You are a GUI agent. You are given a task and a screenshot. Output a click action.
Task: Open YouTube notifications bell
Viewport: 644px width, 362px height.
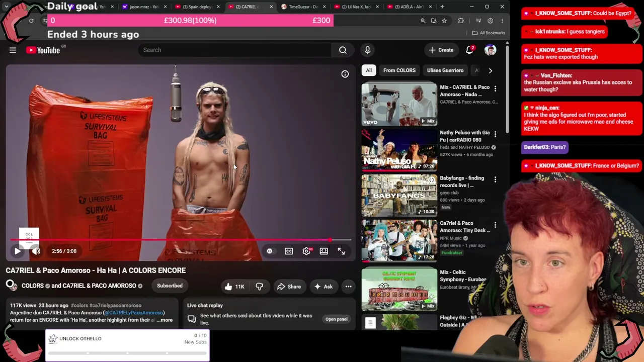click(x=469, y=50)
